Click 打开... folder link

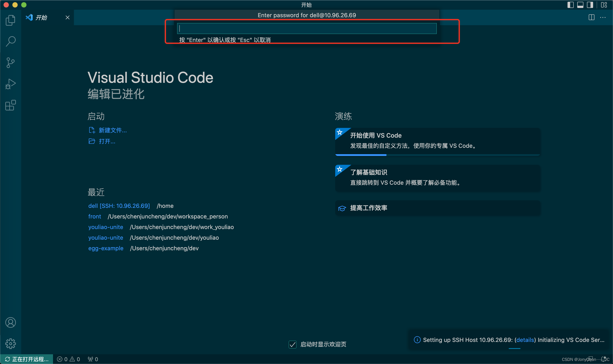click(107, 141)
